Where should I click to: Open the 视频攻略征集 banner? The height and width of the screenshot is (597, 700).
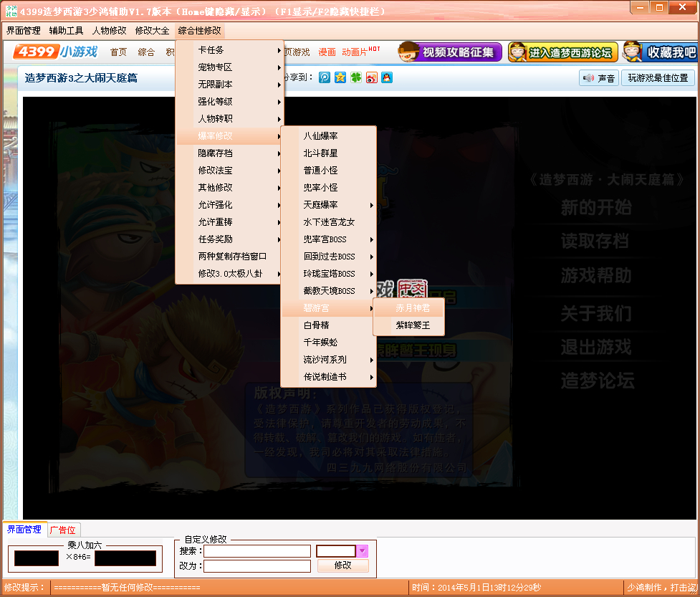point(449,52)
